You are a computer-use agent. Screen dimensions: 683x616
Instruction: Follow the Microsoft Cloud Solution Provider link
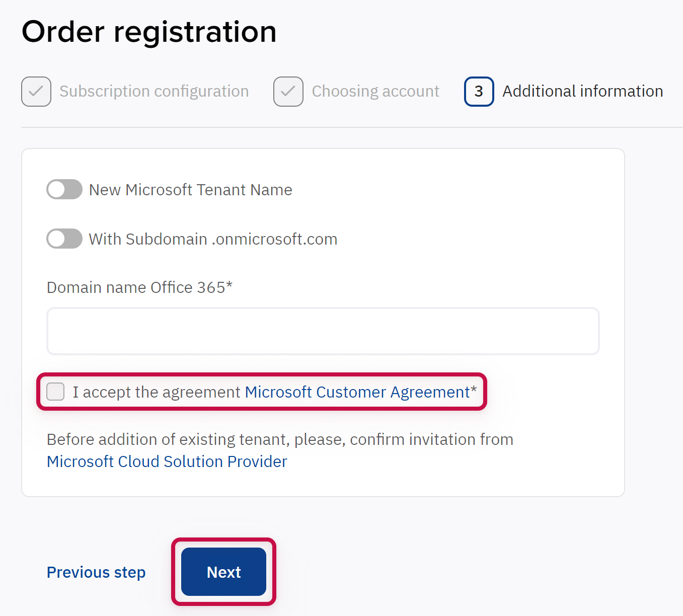[167, 461]
